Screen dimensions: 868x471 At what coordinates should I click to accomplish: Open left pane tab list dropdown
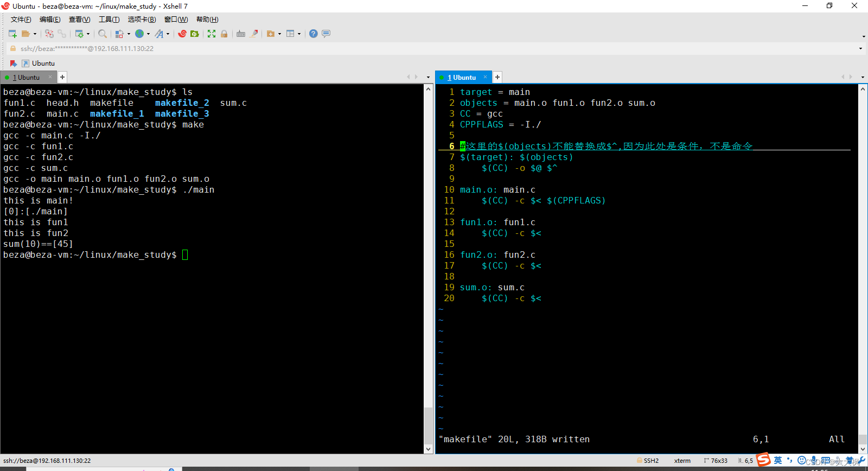[x=428, y=77]
